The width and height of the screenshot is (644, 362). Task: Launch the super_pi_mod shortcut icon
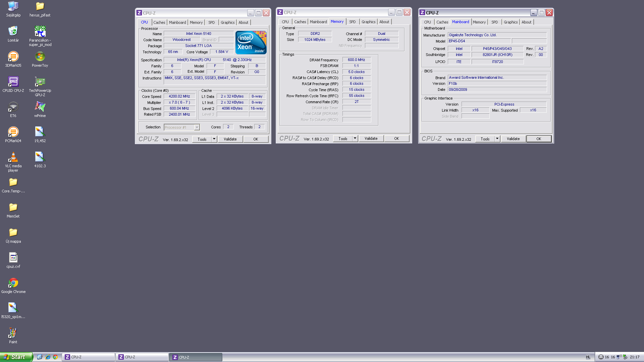40,31
